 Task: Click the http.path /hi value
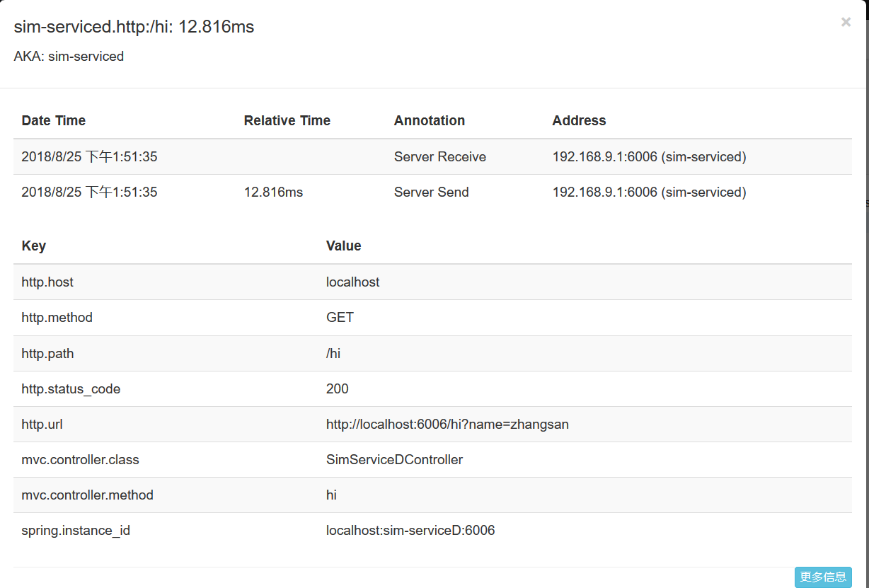tap(333, 353)
